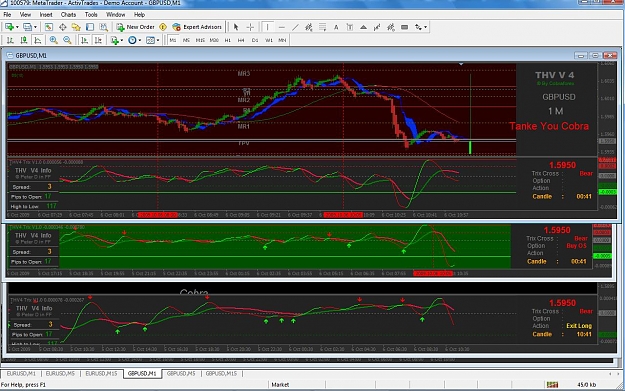
Task: Switch to EURUSD,M15 chart tab
Action: [101, 374]
